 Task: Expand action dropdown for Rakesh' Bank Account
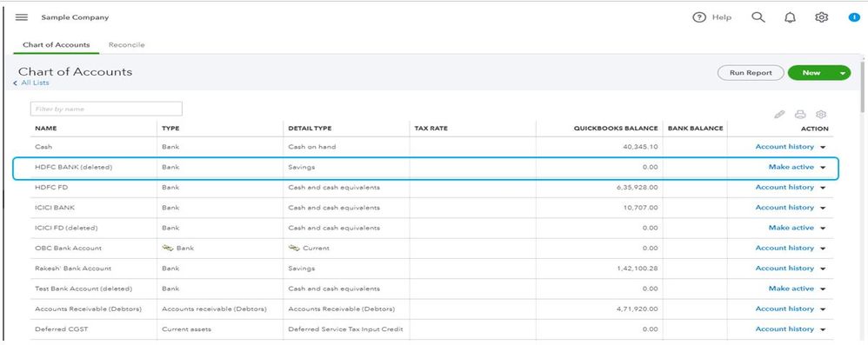823,269
